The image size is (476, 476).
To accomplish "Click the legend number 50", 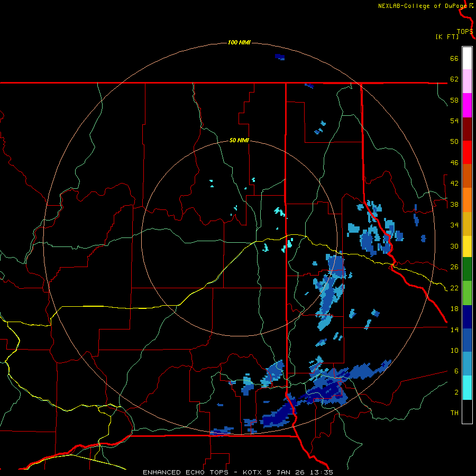I will tap(454, 142).
